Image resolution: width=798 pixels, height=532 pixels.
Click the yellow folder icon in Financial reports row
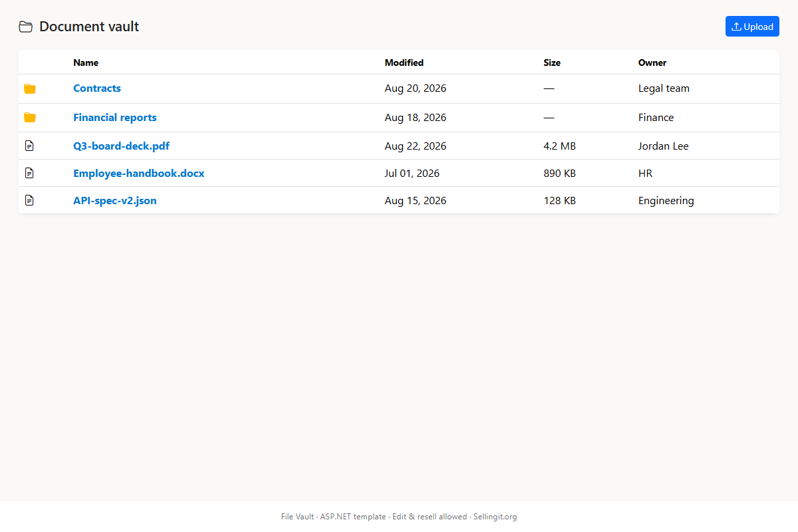click(x=30, y=118)
